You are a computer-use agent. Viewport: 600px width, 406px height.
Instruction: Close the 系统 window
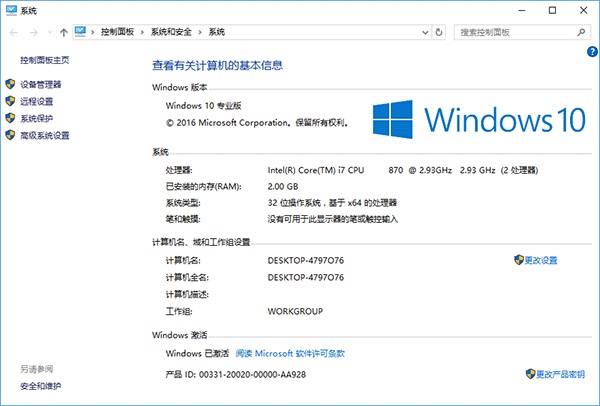tap(583, 10)
